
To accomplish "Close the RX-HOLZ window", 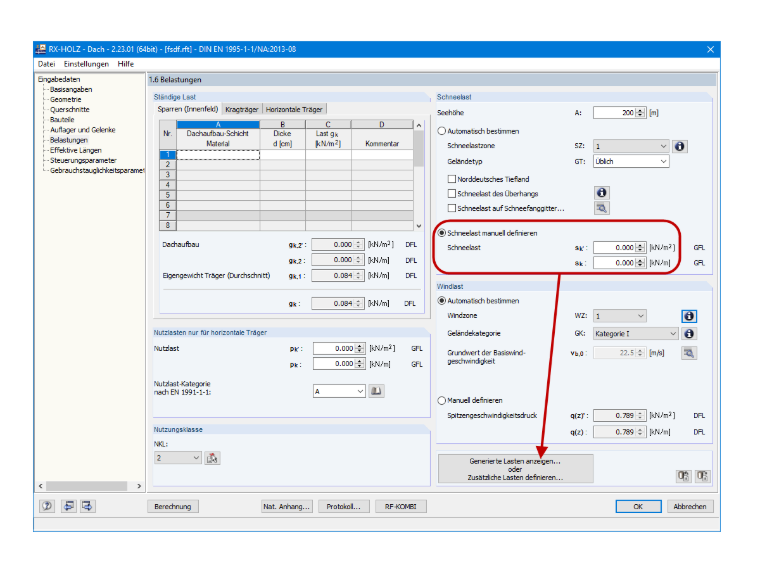I will (710, 49).
